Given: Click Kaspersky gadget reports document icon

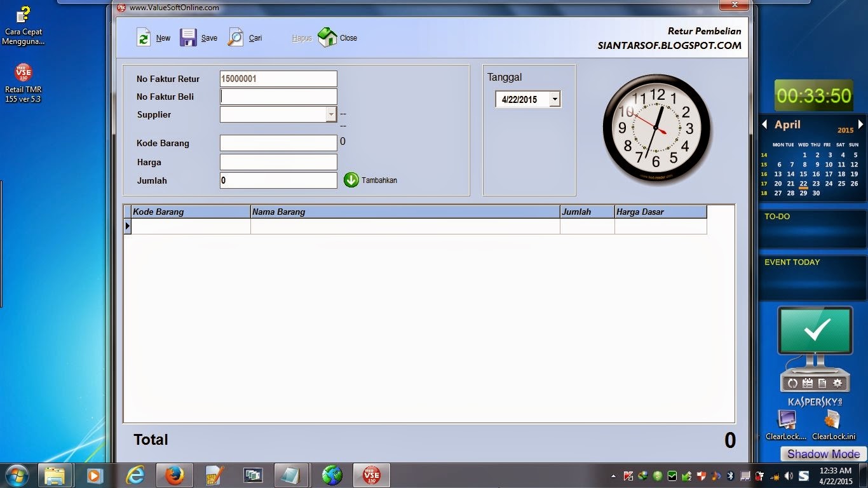Looking at the screenshot, I should (822, 383).
